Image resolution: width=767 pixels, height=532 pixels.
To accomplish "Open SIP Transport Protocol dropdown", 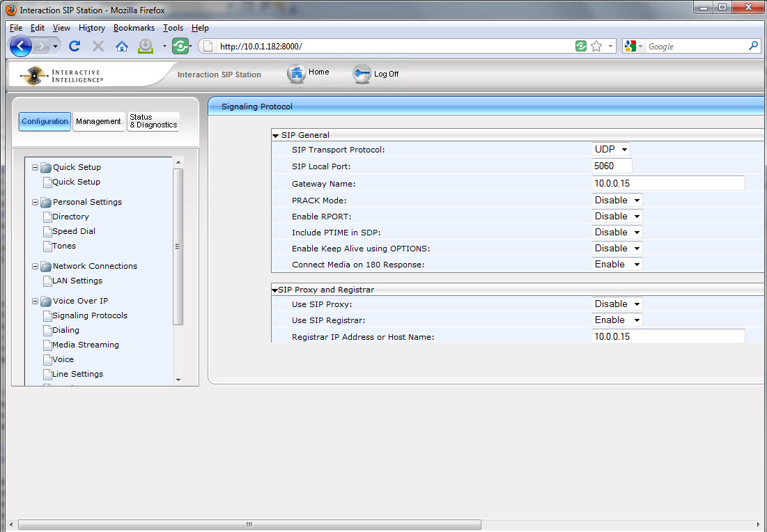I will coord(611,150).
